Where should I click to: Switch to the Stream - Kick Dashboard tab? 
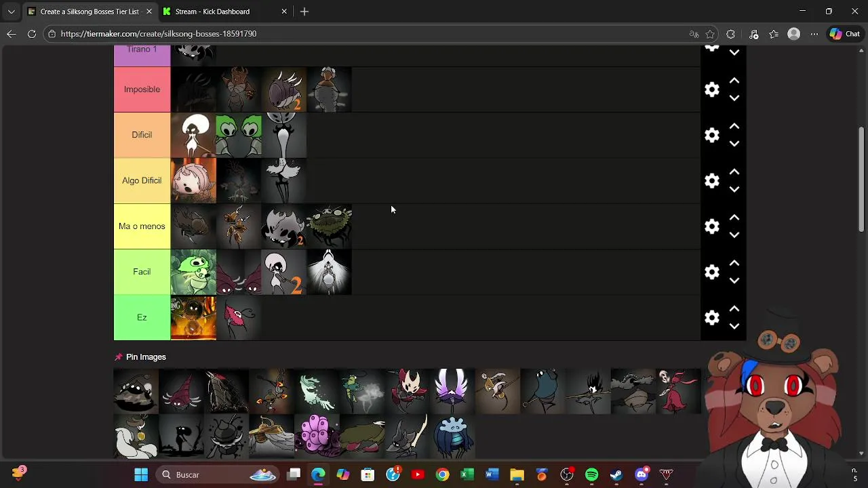pyautogui.click(x=212, y=12)
